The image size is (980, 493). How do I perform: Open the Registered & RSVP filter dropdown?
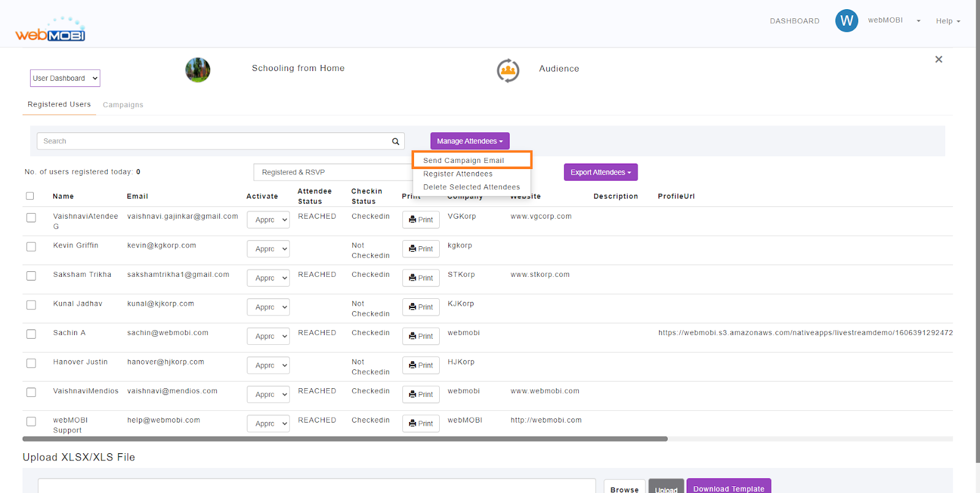pyautogui.click(x=334, y=172)
